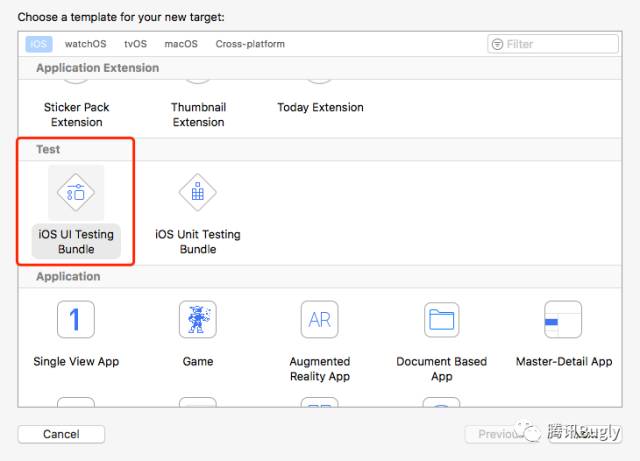Screen dimensions: 640x461
Task: Switch to the macOS platform tab
Action: (x=181, y=44)
